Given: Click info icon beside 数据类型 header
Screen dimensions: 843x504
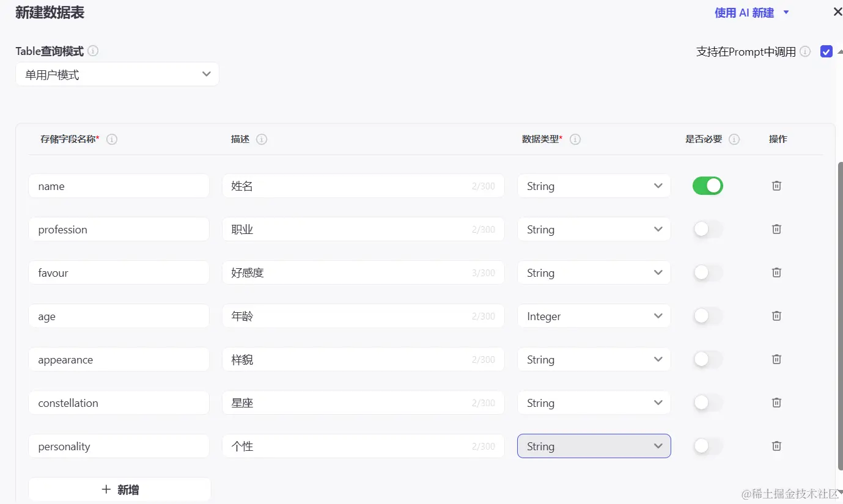Looking at the screenshot, I should tap(575, 139).
